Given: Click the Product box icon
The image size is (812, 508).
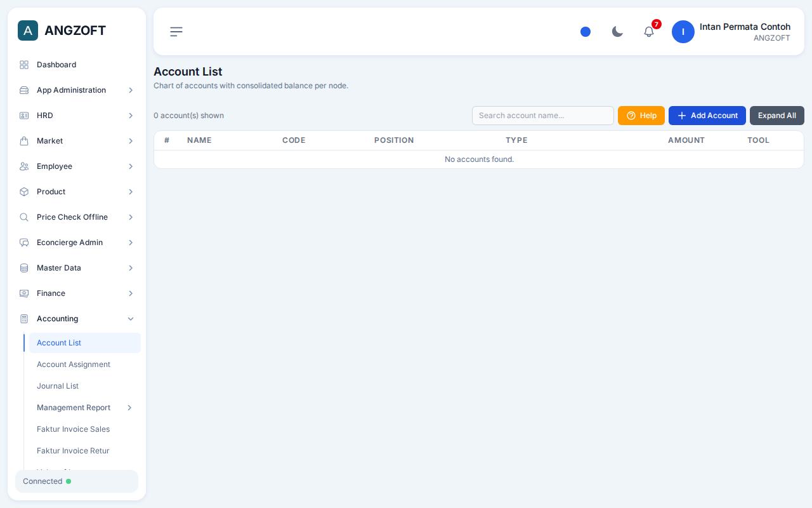Looking at the screenshot, I should 24,192.
